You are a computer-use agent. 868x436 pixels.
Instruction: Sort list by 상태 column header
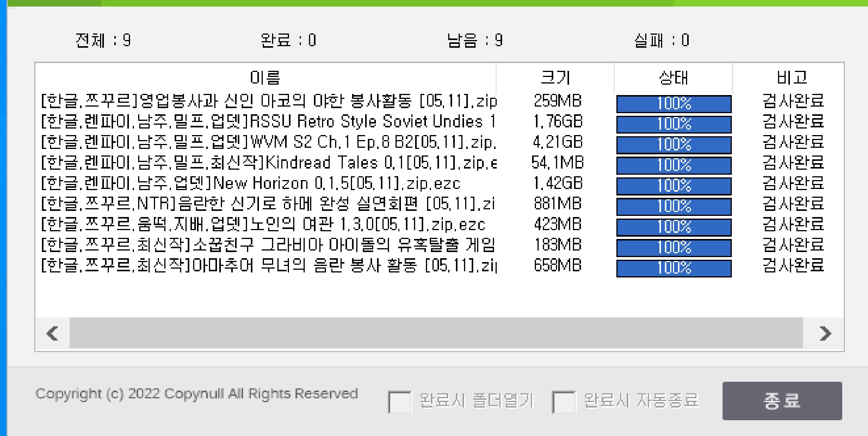673,78
